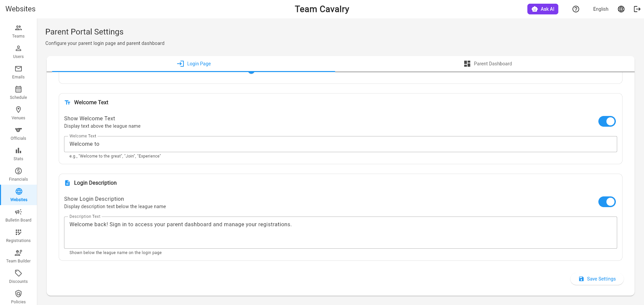Viewport: 644px width, 305px height.
Task: Open the English language selector
Action: [600, 9]
